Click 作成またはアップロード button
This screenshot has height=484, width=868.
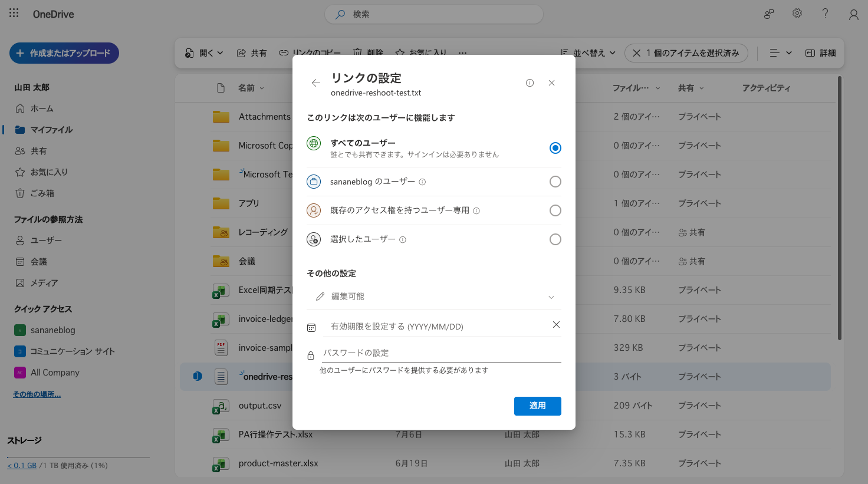tap(64, 53)
